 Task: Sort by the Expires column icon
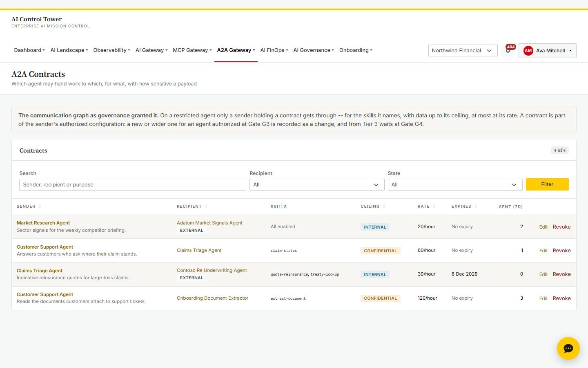(x=476, y=206)
